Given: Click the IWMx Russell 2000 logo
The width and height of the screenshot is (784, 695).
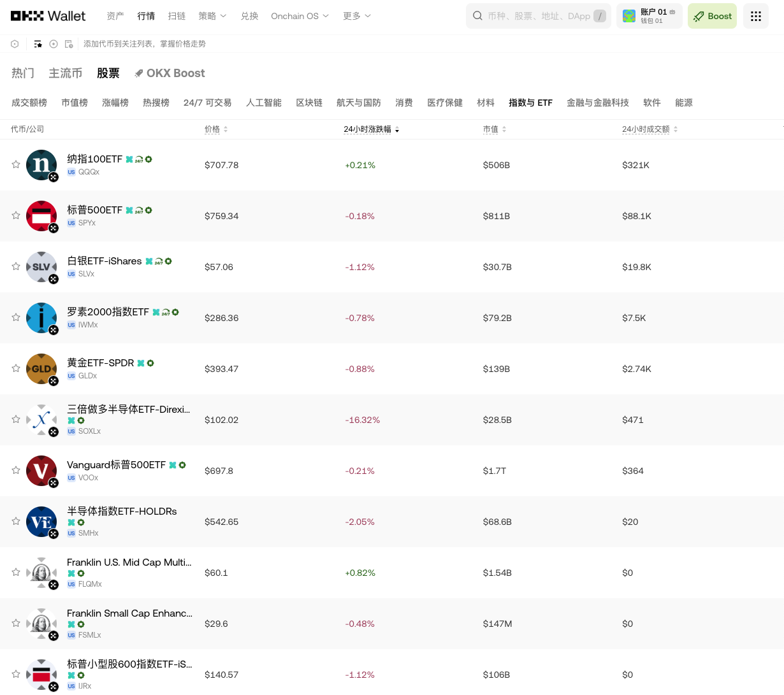Looking at the screenshot, I should (41, 318).
